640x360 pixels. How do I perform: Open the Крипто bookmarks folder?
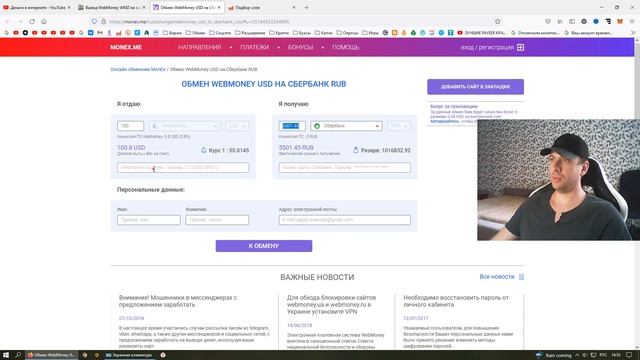pos(279,33)
